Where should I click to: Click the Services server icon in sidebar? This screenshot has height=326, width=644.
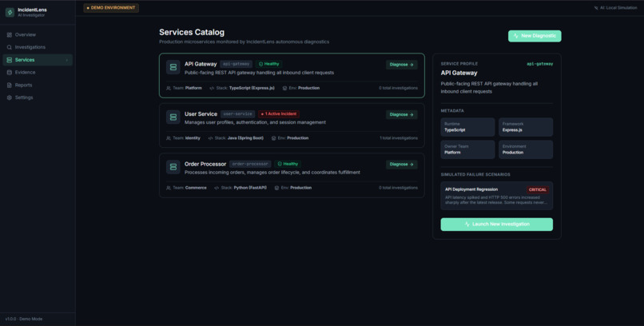tap(10, 60)
